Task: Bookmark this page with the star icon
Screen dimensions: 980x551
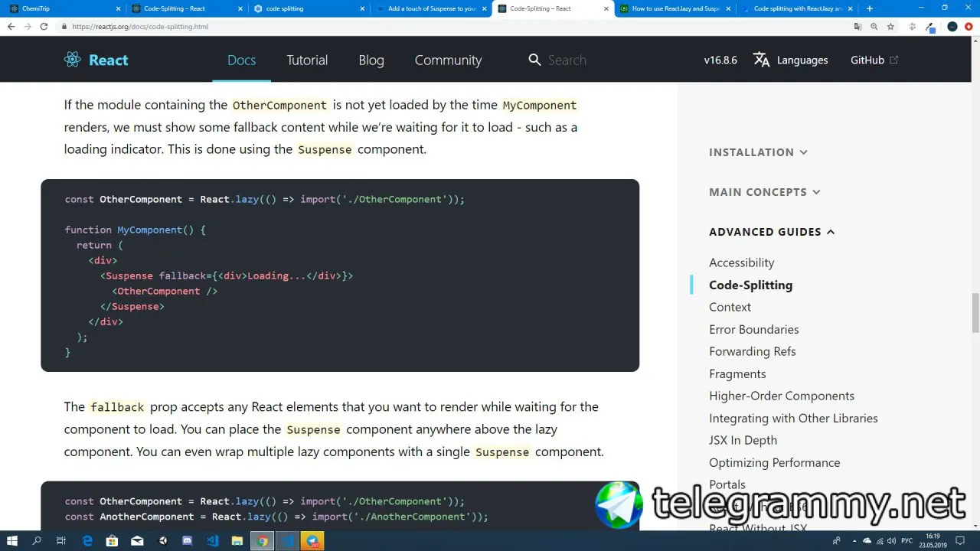Action: point(890,27)
